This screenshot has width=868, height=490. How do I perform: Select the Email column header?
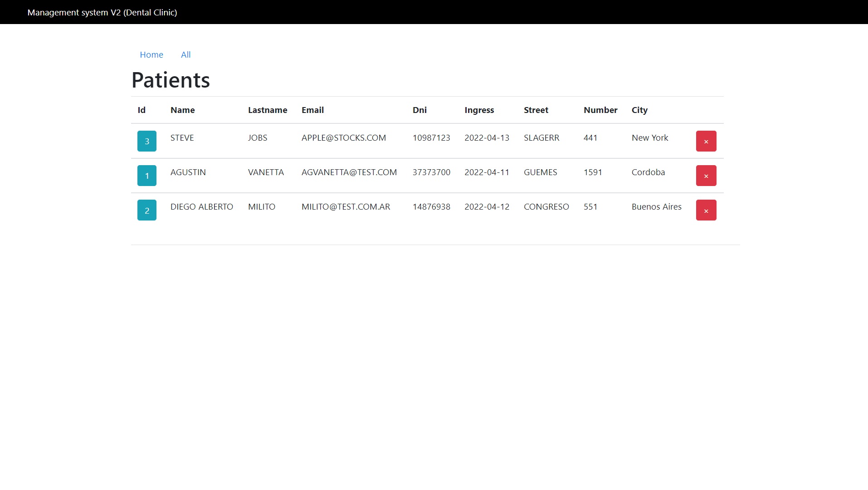(x=312, y=110)
